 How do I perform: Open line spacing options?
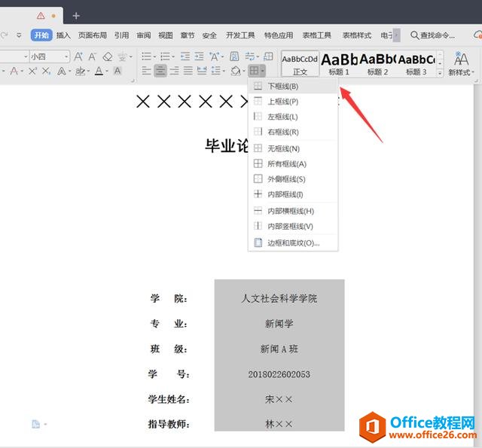coord(216,71)
